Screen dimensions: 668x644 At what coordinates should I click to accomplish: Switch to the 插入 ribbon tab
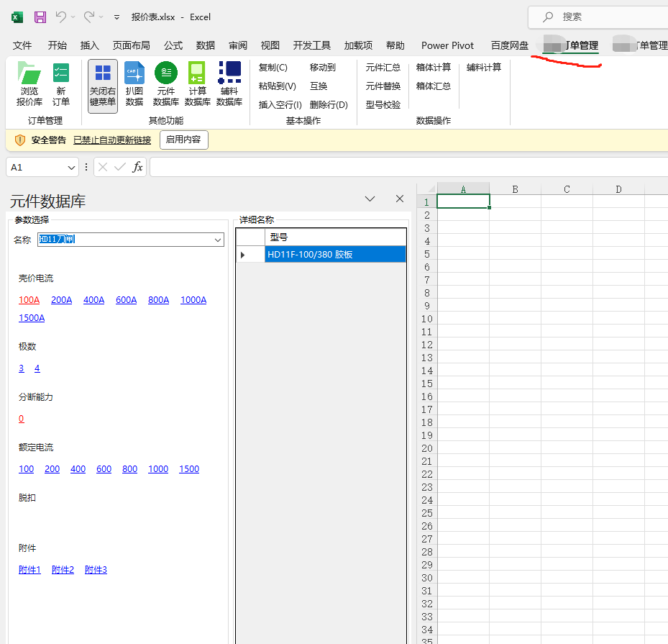point(89,45)
